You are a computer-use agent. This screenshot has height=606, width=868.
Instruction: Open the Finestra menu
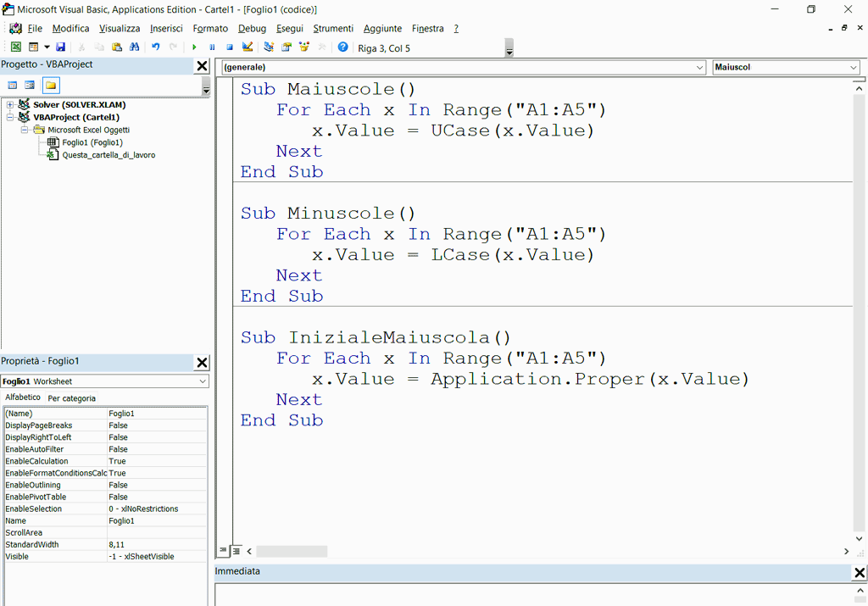(x=428, y=28)
